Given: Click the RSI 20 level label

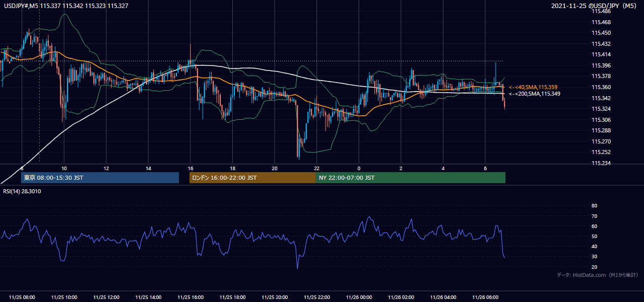Looking at the screenshot, I should (594, 267).
